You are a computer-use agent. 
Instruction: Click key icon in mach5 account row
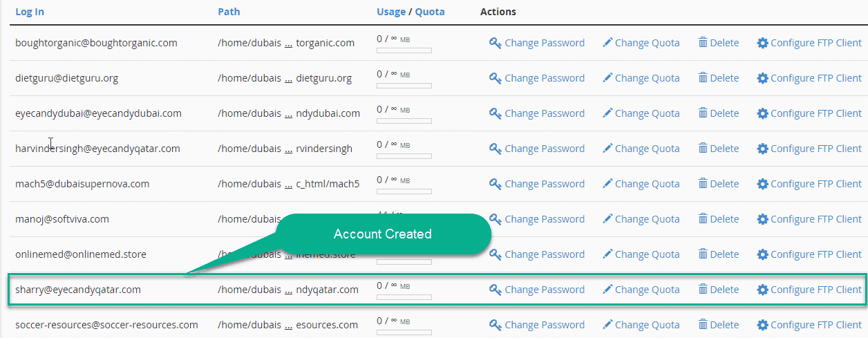pyautogui.click(x=495, y=184)
